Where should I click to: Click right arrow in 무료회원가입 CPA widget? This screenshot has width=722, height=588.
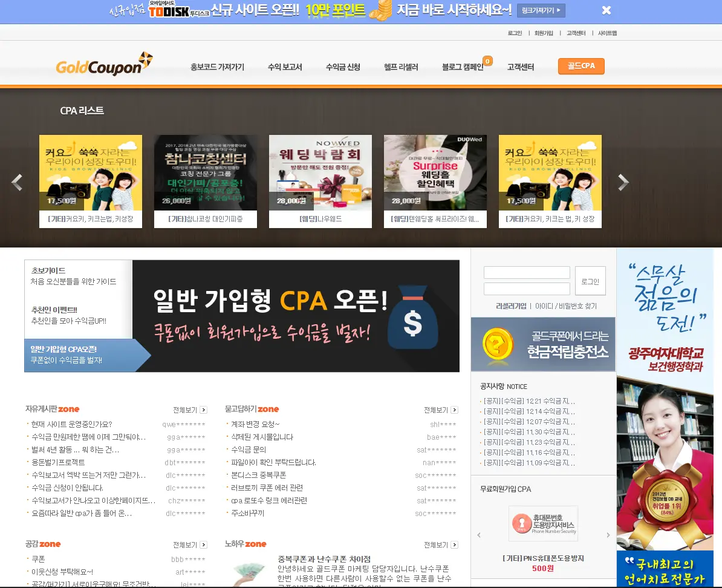point(608,535)
